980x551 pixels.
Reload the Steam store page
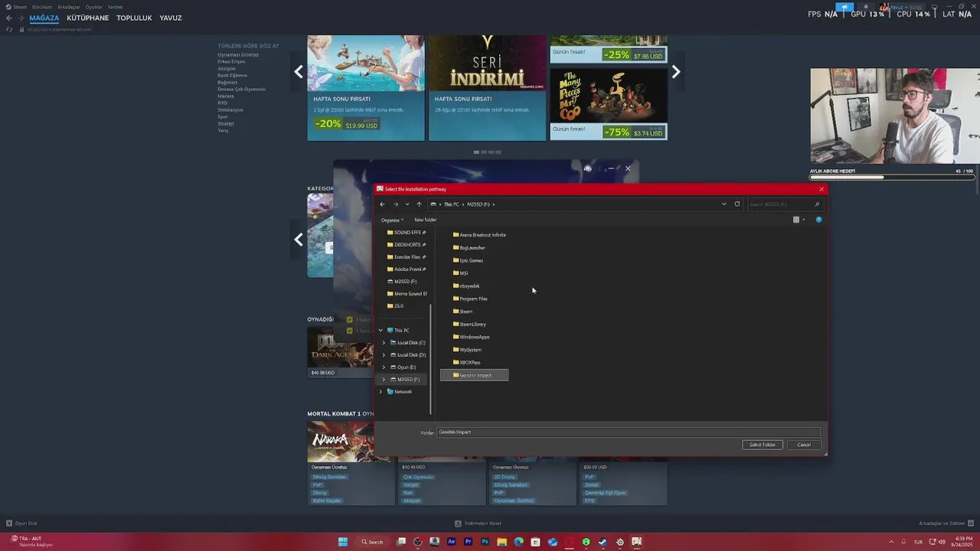click(9, 29)
